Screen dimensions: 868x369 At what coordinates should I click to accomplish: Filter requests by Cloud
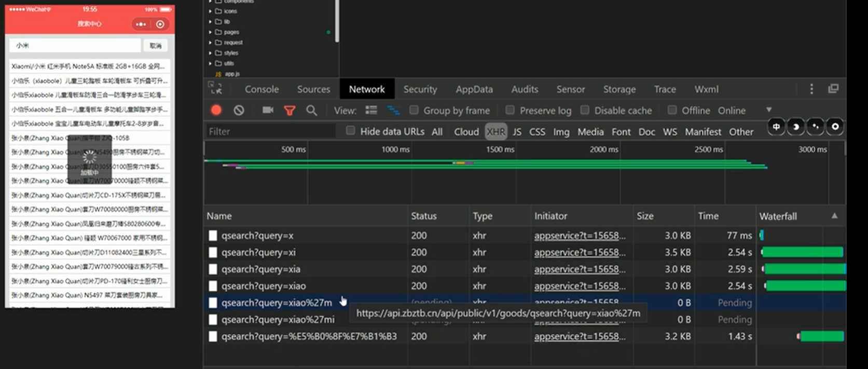(x=466, y=132)
